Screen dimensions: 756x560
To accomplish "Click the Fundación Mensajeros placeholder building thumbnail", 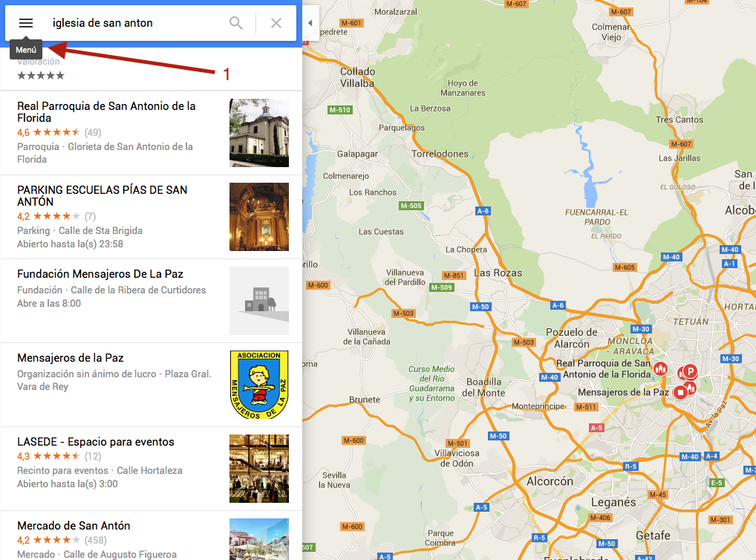I will tap(259, 301).
